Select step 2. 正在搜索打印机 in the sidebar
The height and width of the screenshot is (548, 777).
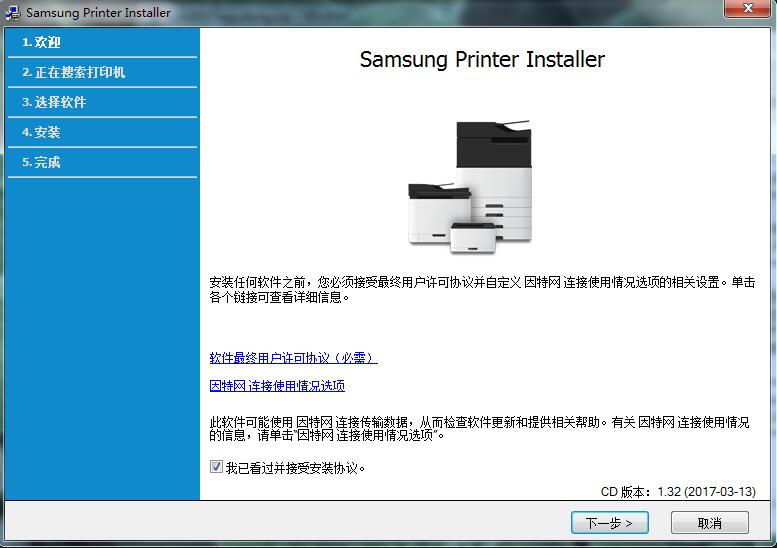point(103,72)
